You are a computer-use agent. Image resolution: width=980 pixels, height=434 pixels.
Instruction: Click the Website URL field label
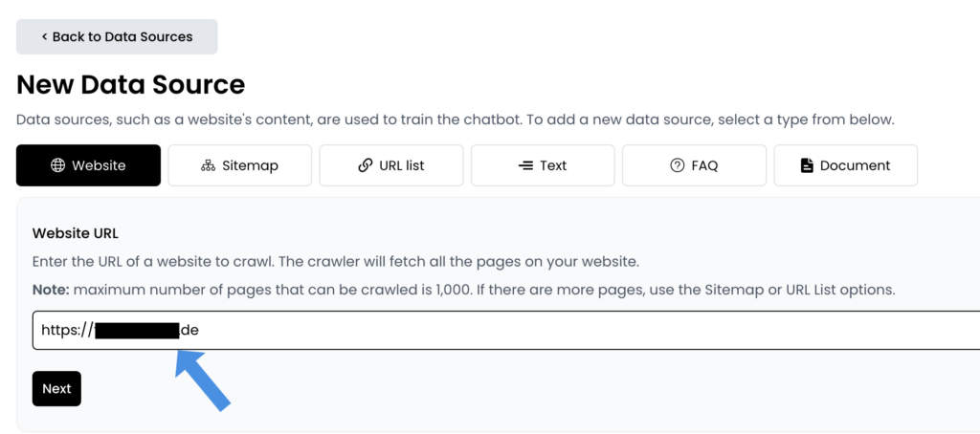coord(75,233)
